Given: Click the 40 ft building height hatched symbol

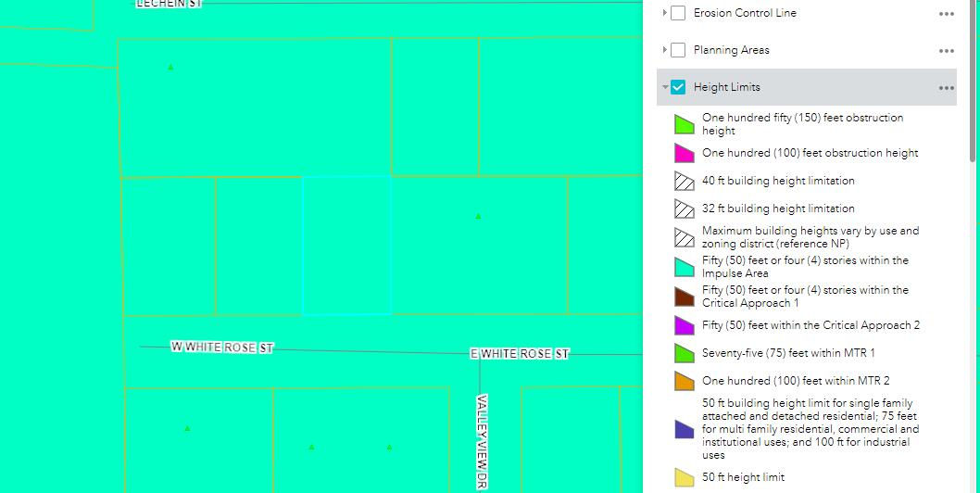Looking at the screenshot, I should point(685,181).
